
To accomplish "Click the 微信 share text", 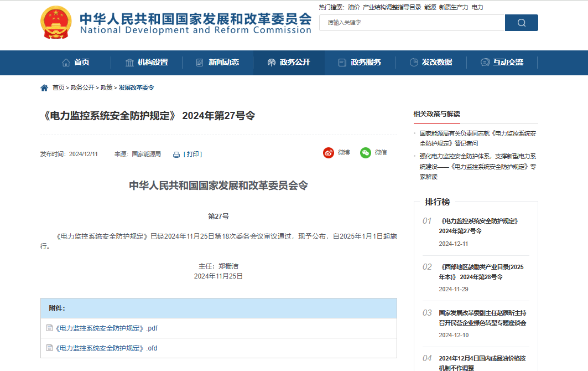I will [381, 152].
